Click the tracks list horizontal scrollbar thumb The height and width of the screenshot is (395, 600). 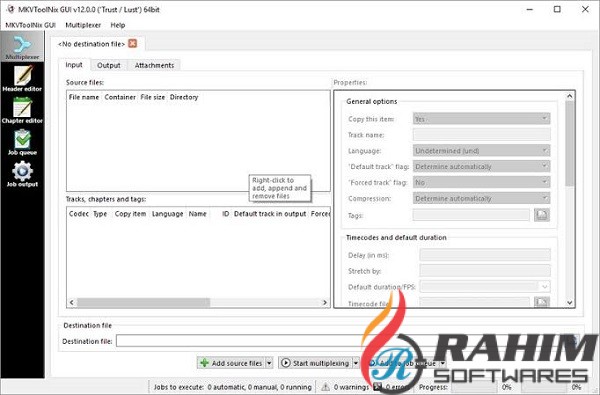click(143, 302)
